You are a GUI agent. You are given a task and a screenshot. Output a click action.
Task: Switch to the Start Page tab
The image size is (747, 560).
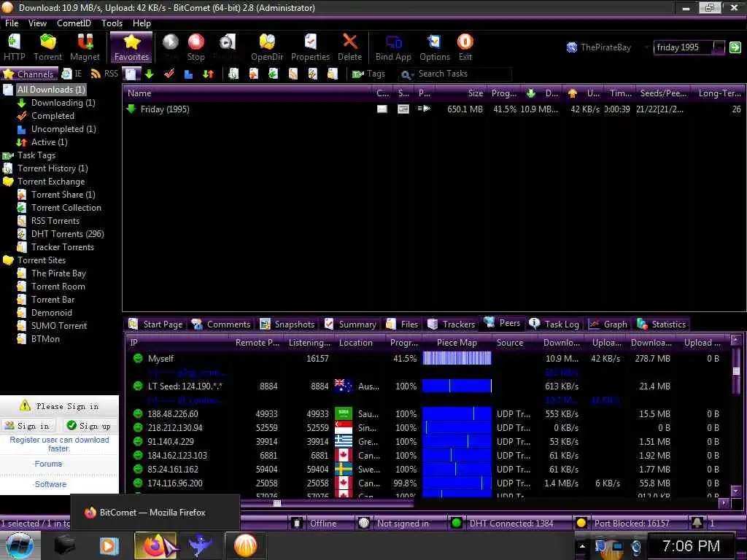pos(156,324)
